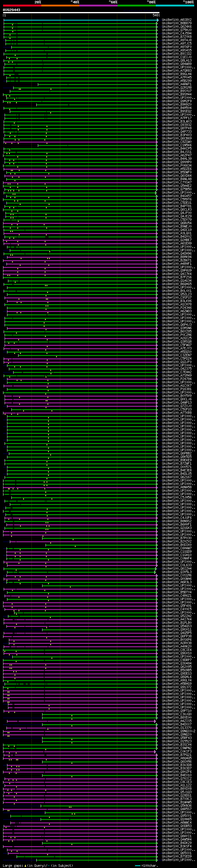Open UniRef100_A7QR83 entry

177,71
